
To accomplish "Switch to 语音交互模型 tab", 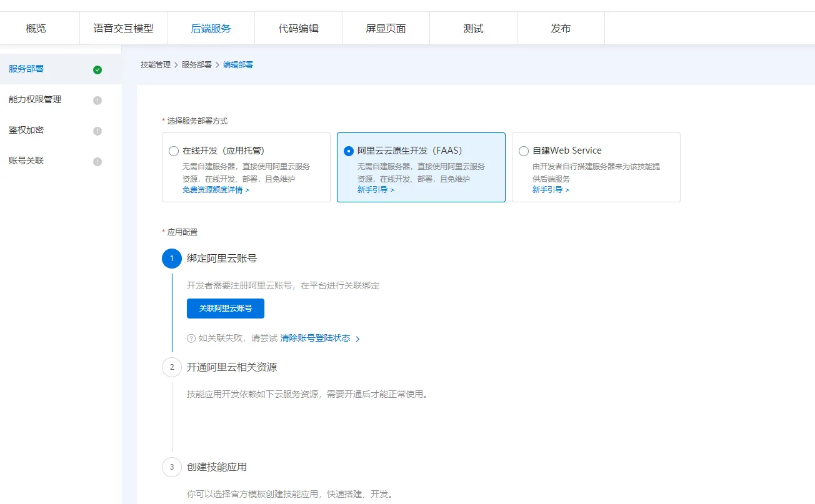I will tap(123, 29).
